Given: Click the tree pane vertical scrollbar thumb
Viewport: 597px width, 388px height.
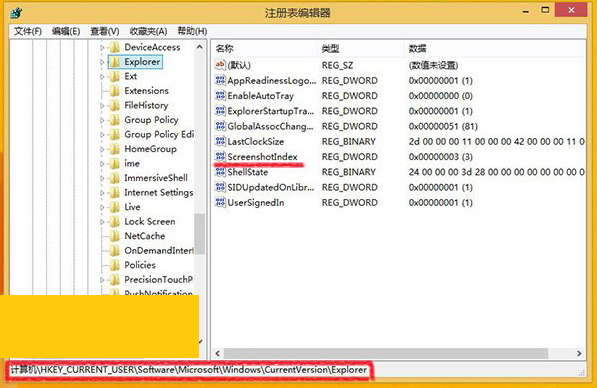Looking at the screenshot, I should click(200, 233).
